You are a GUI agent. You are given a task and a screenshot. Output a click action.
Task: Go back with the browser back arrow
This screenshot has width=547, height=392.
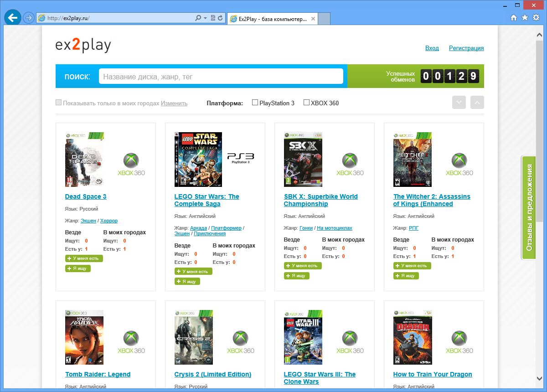pyautogui.click(x=13, y=18)
